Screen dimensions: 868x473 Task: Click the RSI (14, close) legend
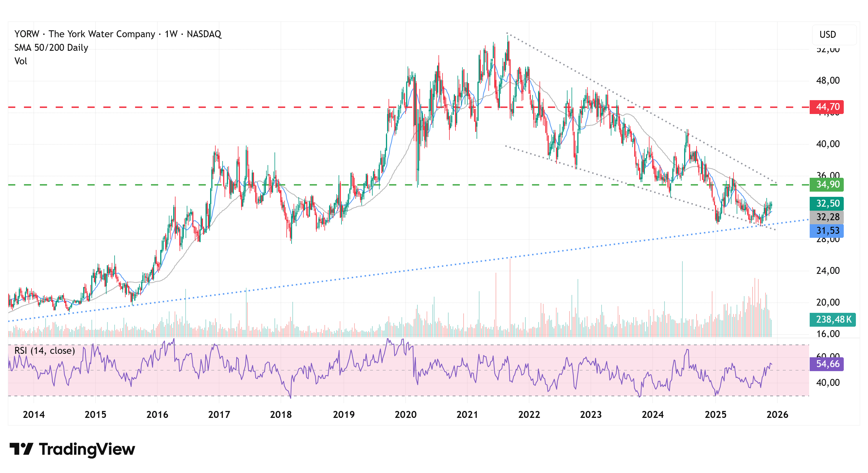pyautogui.click(x=44, y=351)
